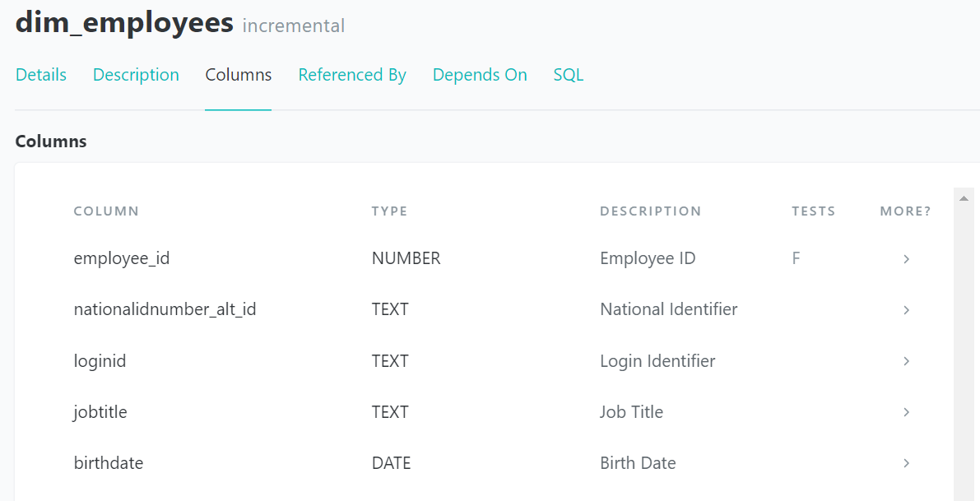Click the incremental materialization label

pyautogui.click(x=294, y=26)
